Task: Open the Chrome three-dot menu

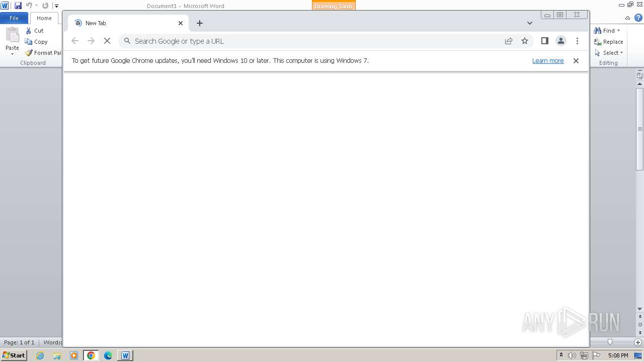Action: [577, 41]
